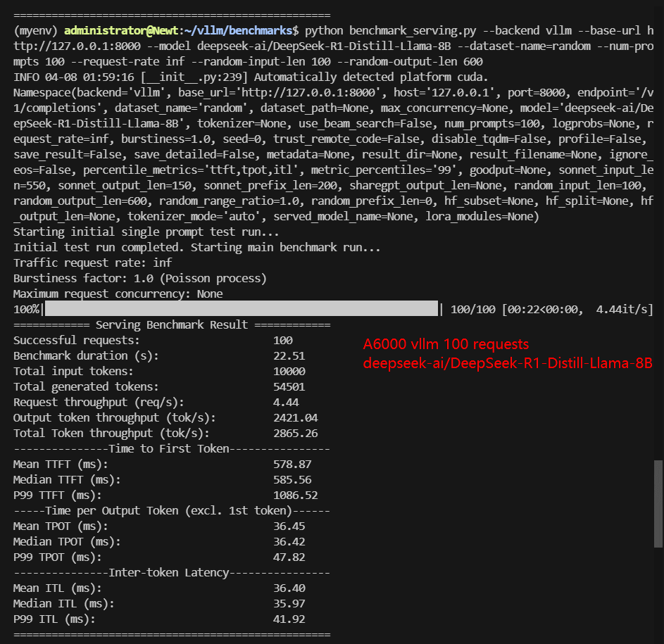Click the 'Initial test run completed' line
The width and height of the screenshot is (664, 644).
tap(197, 248)
